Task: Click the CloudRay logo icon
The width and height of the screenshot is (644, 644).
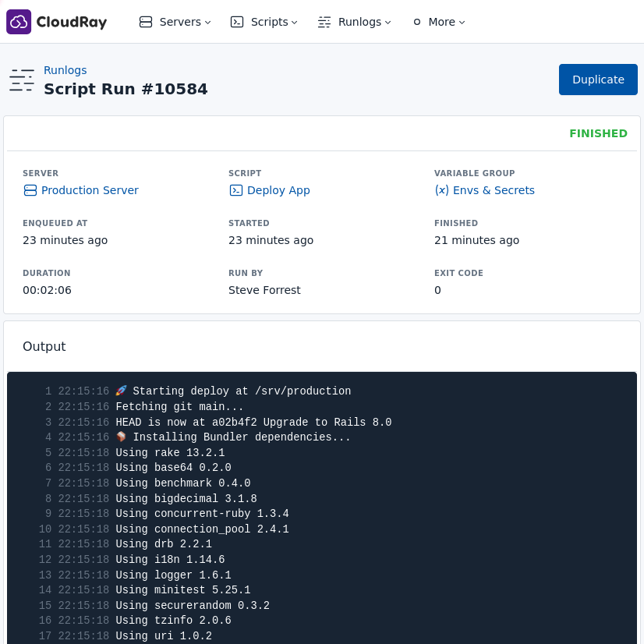Action: [x=18, y=21]
